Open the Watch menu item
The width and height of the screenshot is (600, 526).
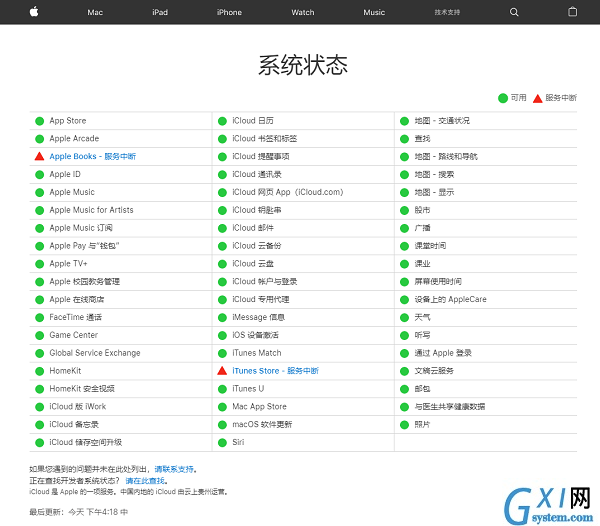pos(303,12)
